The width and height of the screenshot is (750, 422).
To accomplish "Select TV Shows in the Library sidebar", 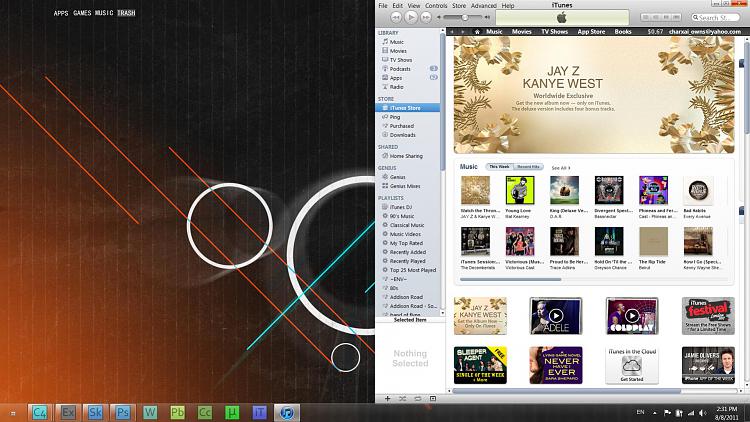I will [400, 60].
